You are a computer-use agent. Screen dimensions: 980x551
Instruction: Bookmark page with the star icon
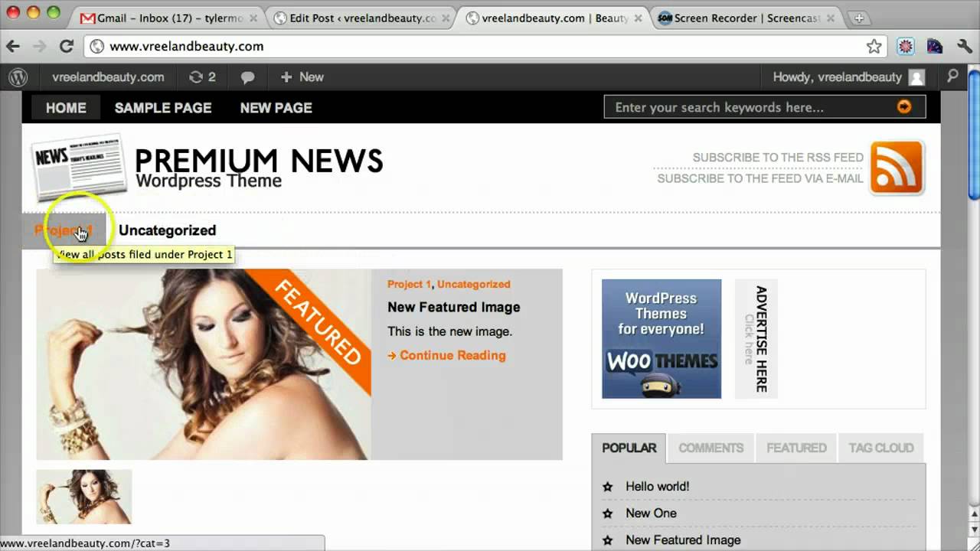click(874, 47)
